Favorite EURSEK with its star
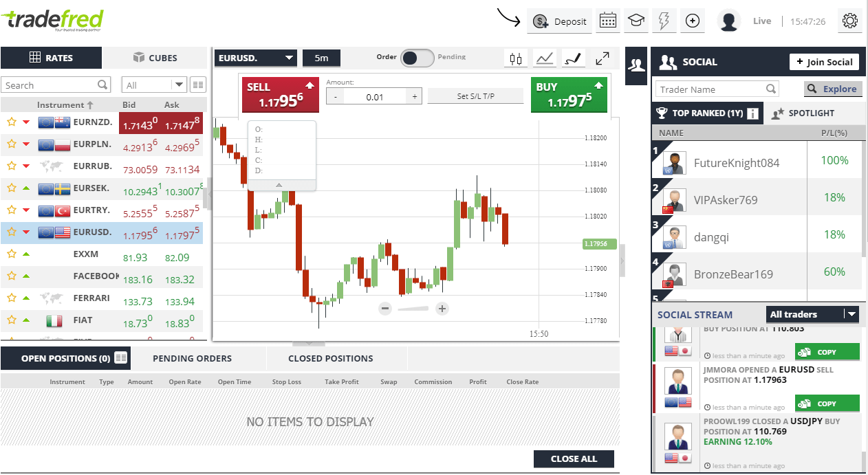Screen dimensions: 868x475 click(11, 188)
